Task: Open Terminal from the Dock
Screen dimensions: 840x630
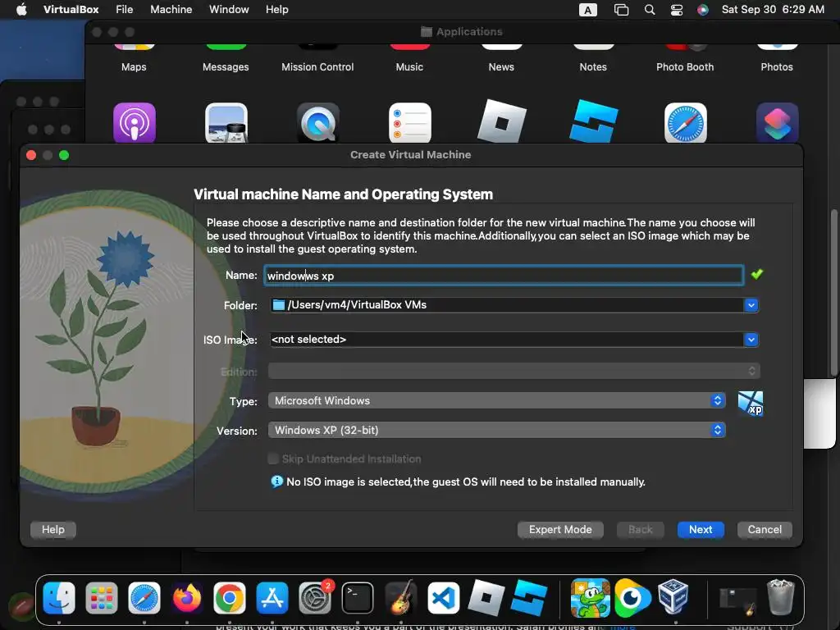Action: 358,597
